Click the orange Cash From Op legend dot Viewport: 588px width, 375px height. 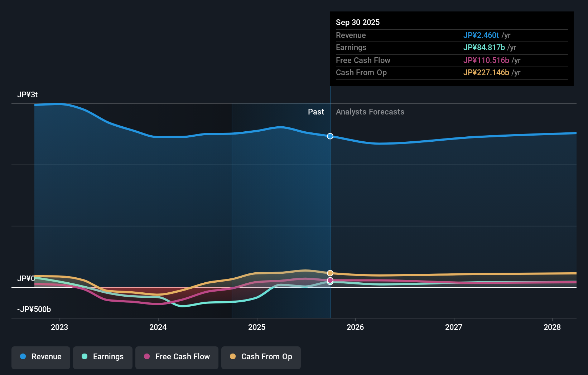tap(233, 357)
